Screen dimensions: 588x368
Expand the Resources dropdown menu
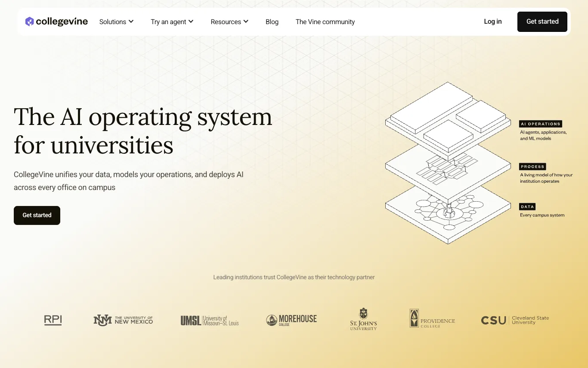(229, 22)
